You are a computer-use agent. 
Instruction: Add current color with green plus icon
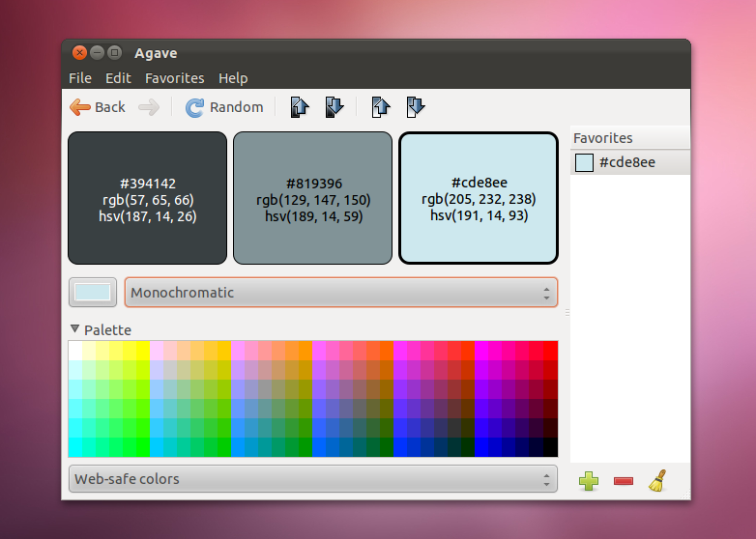point(589,481)
